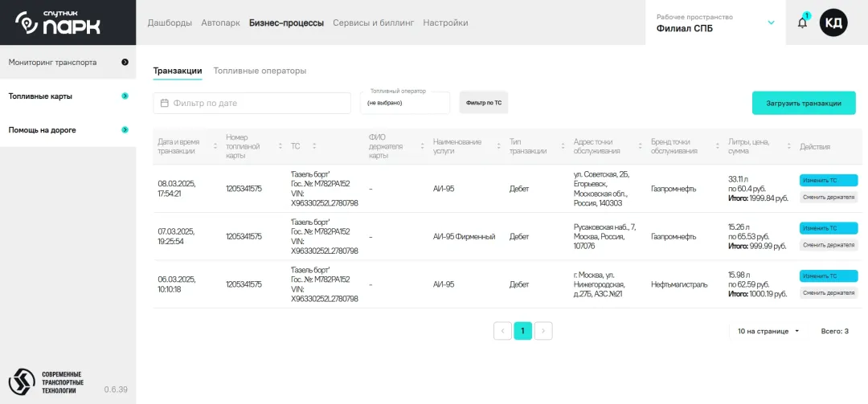This screenshot has height=404, width=868.
Task: Open the Автопарк menu item
Action: (x=220, y=22)
